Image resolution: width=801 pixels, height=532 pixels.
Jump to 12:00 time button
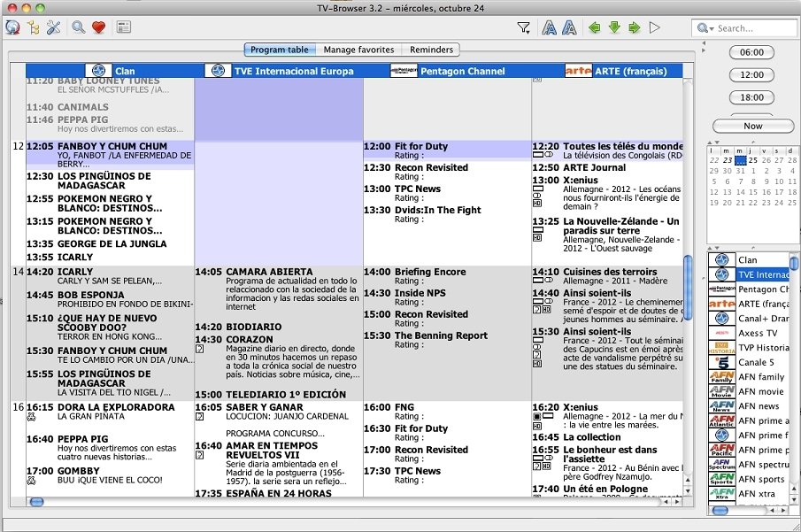(x=752, y=74)
